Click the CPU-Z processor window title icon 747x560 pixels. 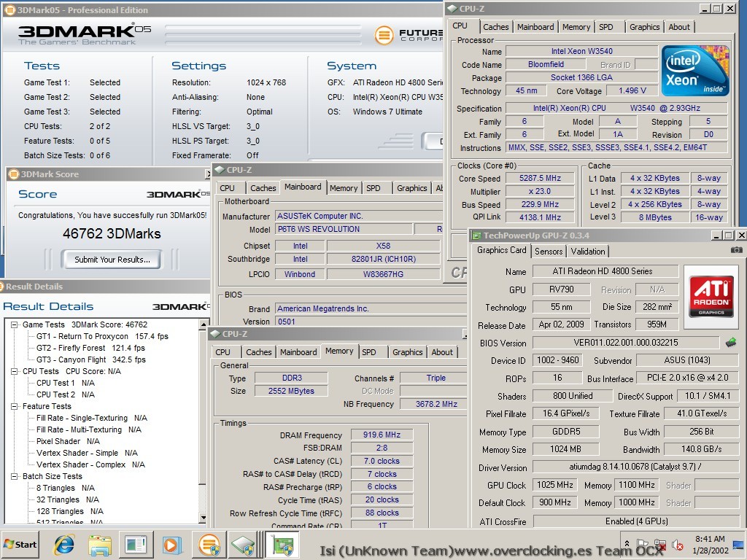click(452, 9)
